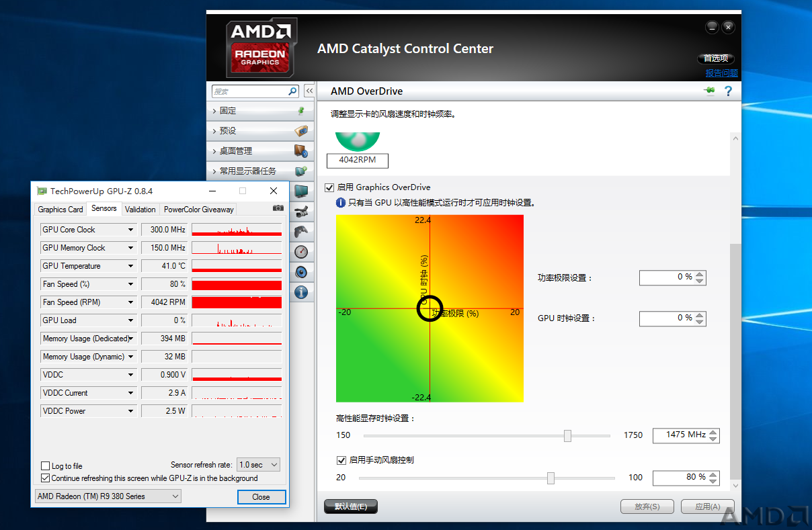The image size is (812, 530).
Task: Click the 首选项 preferences button
Action: 717,58
